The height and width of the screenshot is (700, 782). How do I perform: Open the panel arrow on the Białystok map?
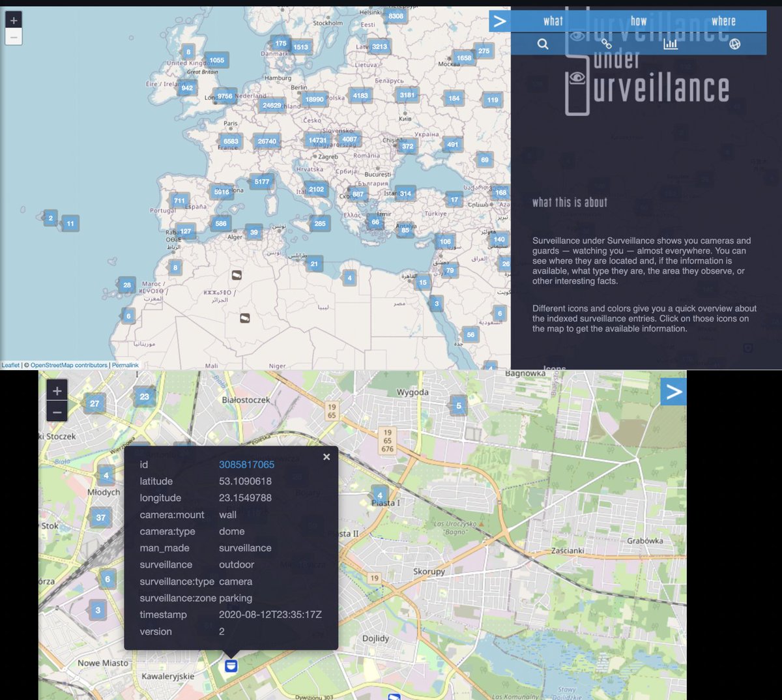click(673, 391)
